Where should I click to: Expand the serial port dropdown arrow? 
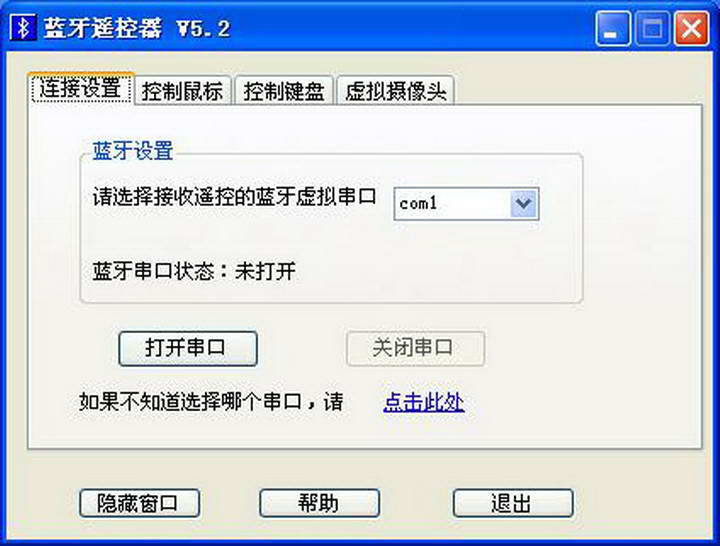tap(523, 203)
